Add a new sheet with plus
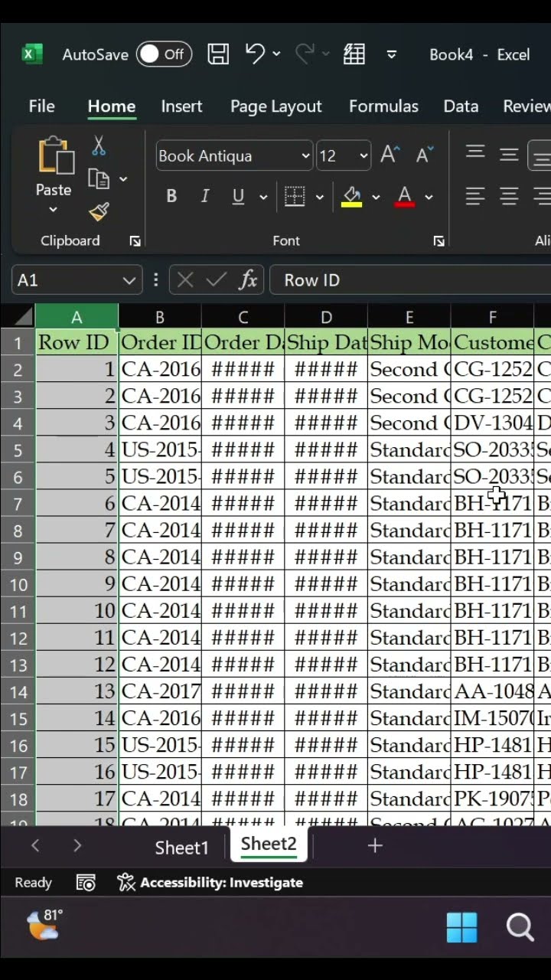 coord(374,846)
